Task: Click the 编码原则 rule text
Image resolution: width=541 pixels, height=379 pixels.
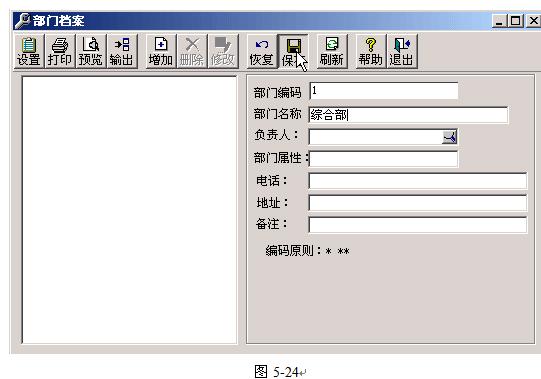Action: [x=307, y=251]
